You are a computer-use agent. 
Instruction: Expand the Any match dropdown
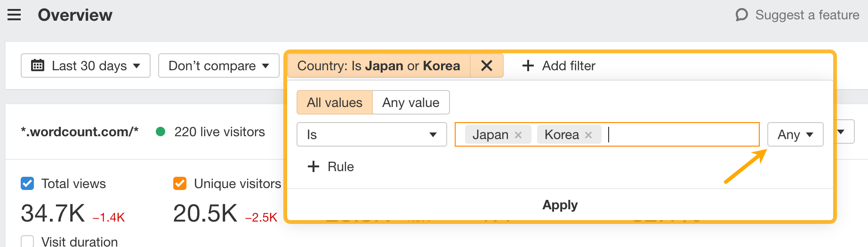(x=795, y=135)
